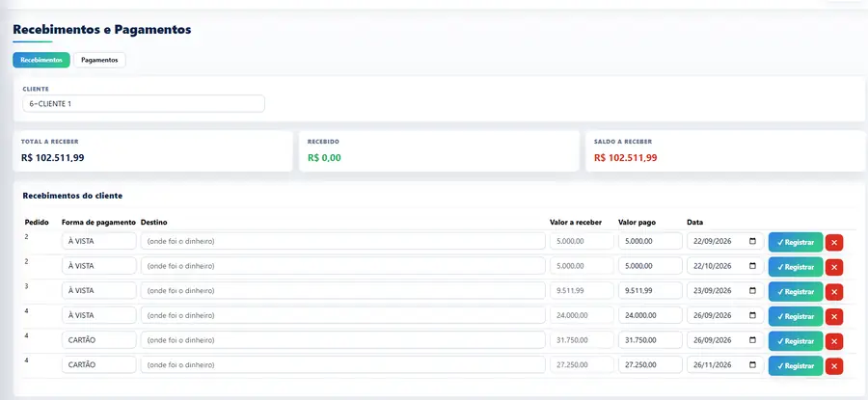Click the Recebimentos do cliente heading
The height and width of the screenshot is (400, 868).
click(72, 196)
